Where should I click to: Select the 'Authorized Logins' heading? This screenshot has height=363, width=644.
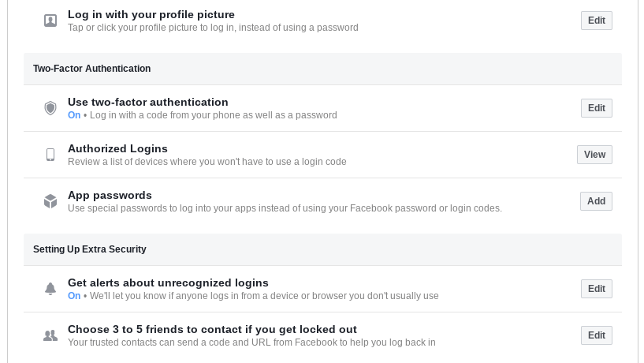click(117, 148)
